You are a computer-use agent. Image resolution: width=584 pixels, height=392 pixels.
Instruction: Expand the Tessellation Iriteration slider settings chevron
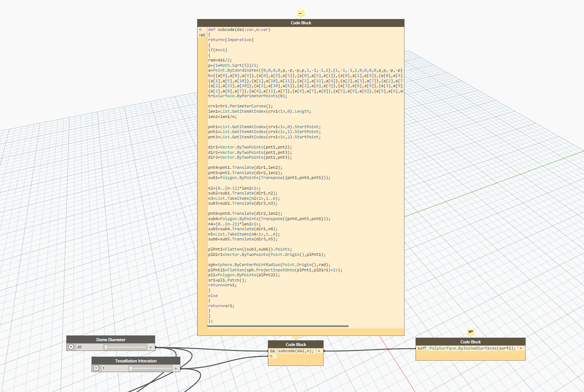click(x=96, y=368)
